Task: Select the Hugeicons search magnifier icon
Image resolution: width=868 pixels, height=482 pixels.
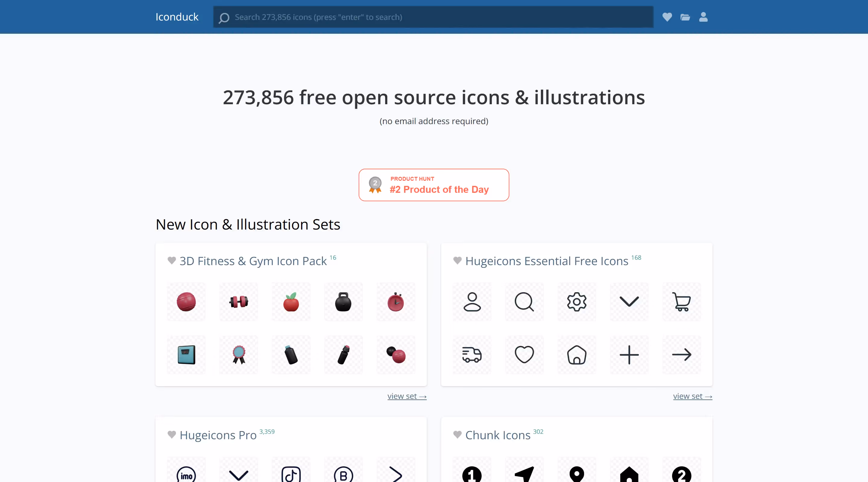Action: point(524,302)
